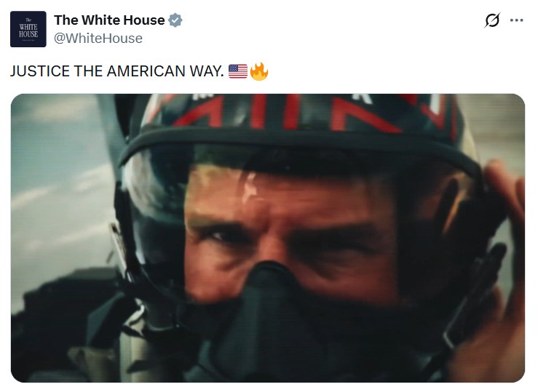Select the word JUSTICE in the post
The image size is (538, 392).
[40, 71]
